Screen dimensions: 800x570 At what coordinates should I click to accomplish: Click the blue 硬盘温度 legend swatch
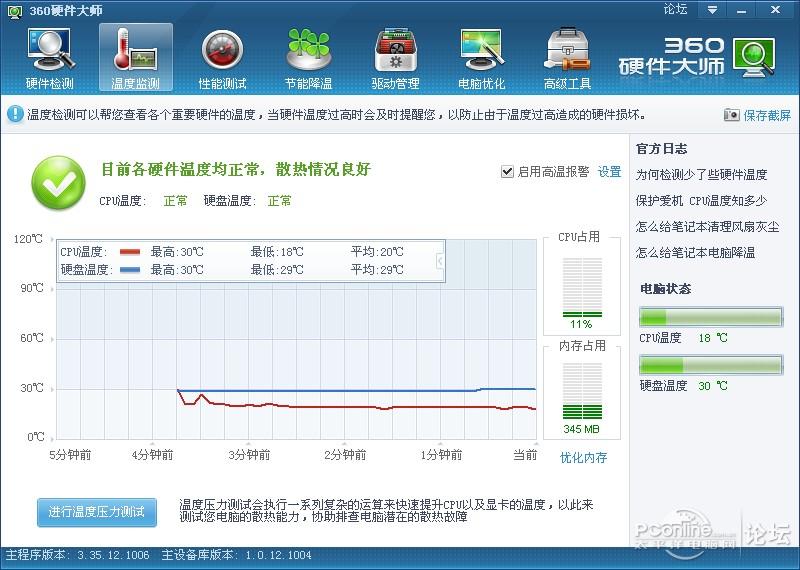(x=130, y=270)
